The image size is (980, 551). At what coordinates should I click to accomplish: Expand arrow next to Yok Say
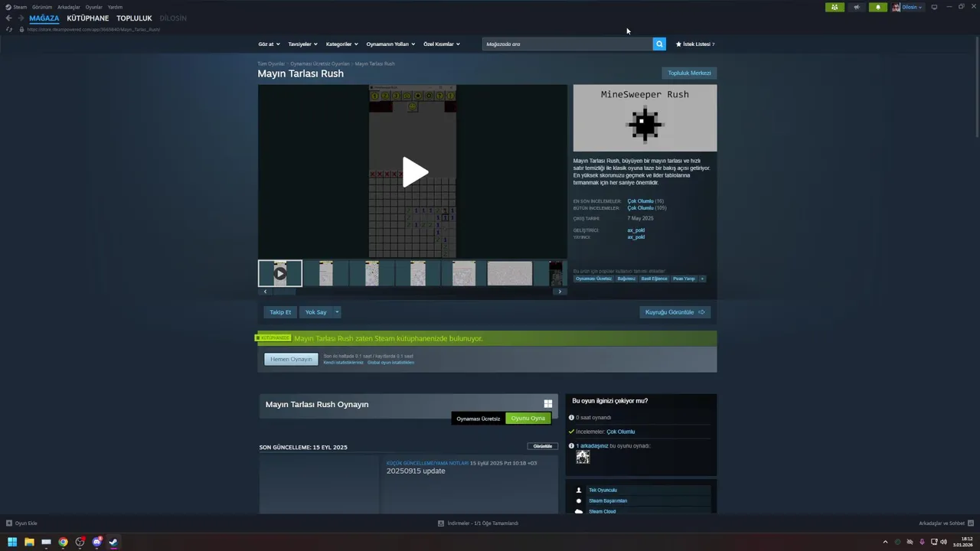337,312
